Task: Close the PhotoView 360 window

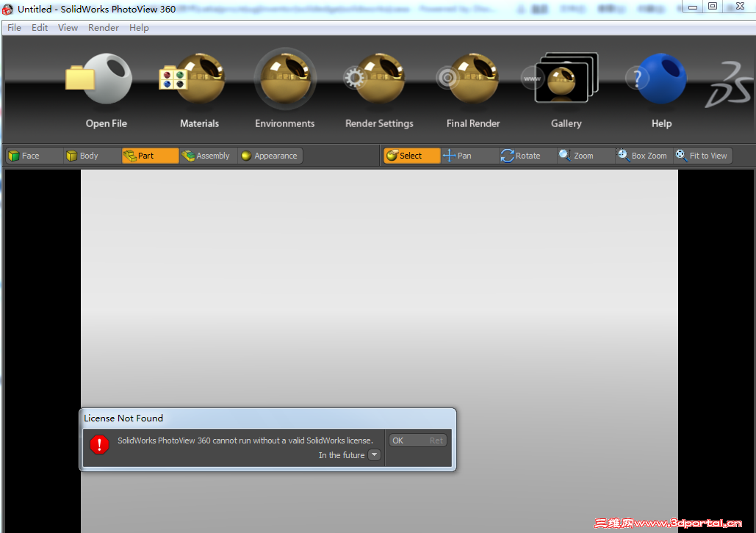Action: click(740, 7)
